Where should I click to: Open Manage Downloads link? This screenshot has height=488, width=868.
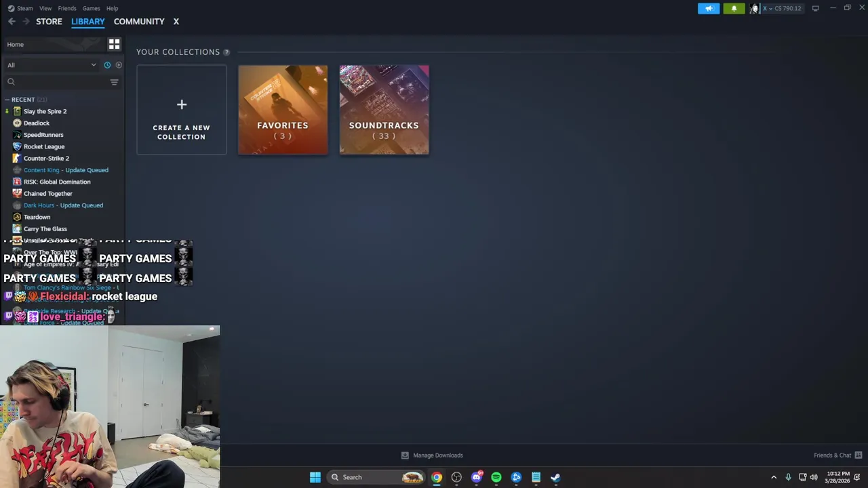point(438,455)
